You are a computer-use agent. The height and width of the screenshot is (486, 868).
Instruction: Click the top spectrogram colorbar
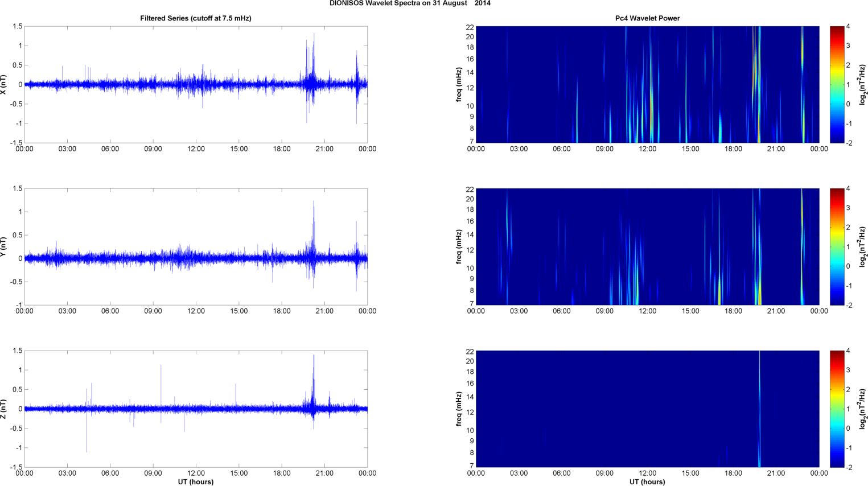click(837, 84)
